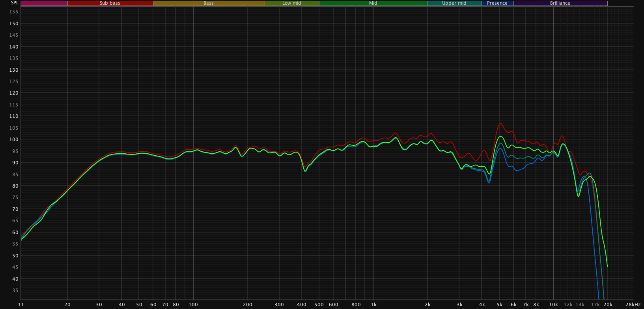
Task: Click the 90 value on SPL axis
Action: (x=15, y=163)
